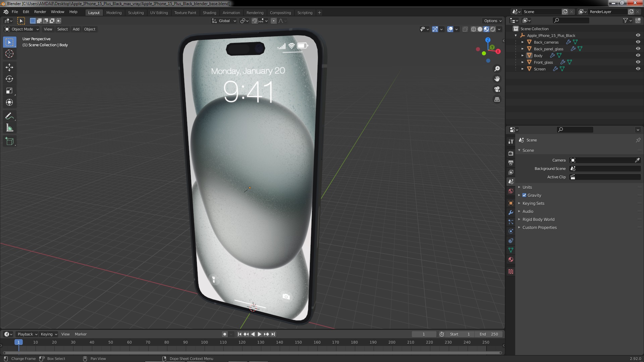Open the timeline Marker menu
The width and height of the screenshot is (644, 362).
pyautogui.click(x=80, y=334)
